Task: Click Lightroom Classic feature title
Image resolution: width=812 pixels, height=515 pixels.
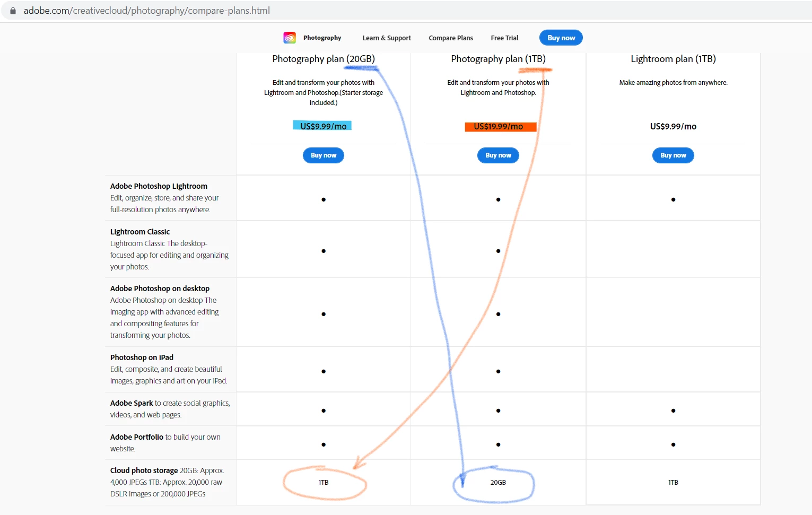Action: coord(140,232)
